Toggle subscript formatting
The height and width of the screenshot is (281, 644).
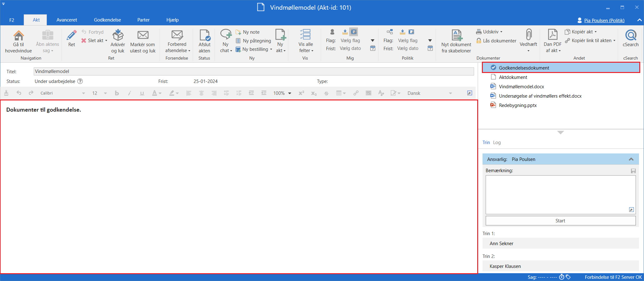[314, 93]
